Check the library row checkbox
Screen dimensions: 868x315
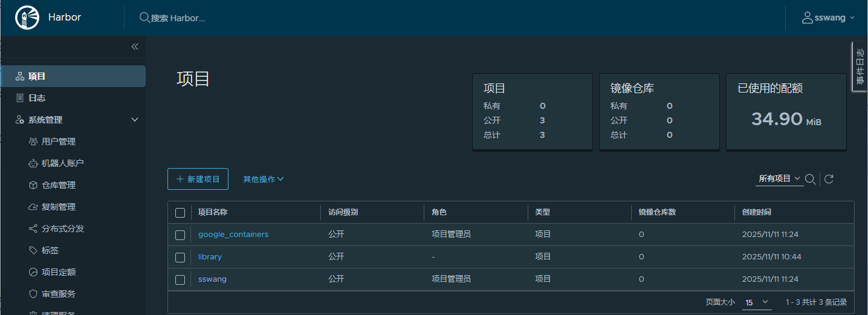click(x=180, y=257)
